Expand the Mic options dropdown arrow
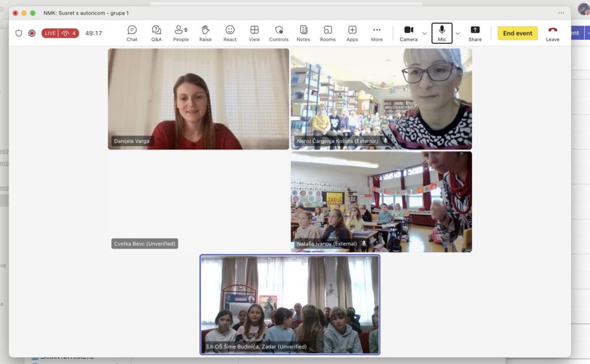This screenshot has height=364, width=590. [x=458, y=33]
